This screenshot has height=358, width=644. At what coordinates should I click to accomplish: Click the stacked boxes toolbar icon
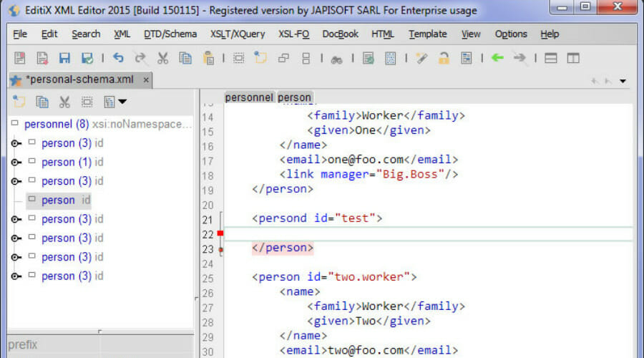pos(306,58)
